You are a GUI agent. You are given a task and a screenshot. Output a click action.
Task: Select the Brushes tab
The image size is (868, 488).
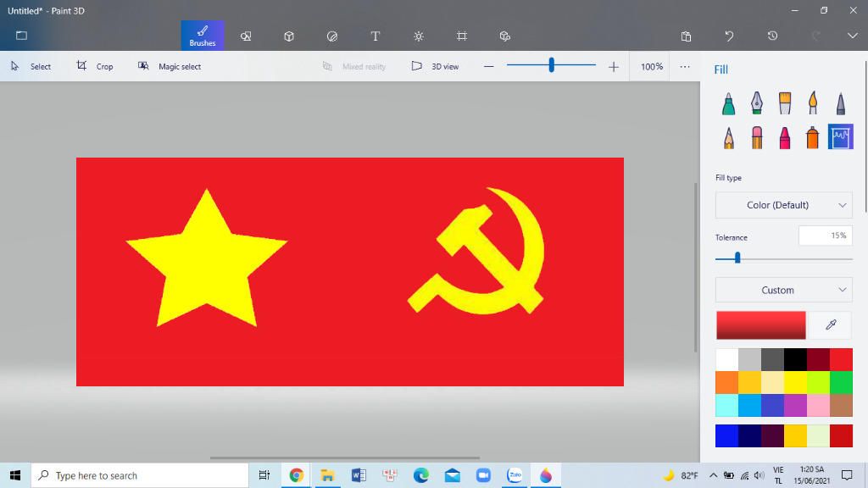(x=203, y=36)
